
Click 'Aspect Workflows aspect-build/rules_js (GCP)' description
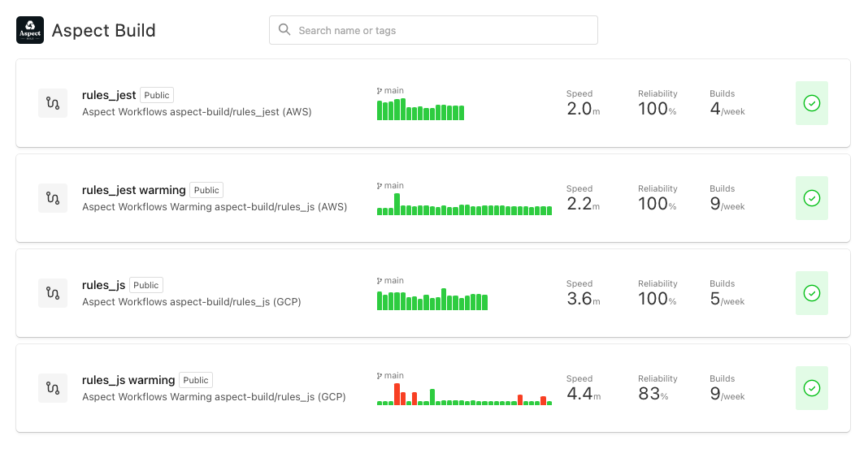192,302
